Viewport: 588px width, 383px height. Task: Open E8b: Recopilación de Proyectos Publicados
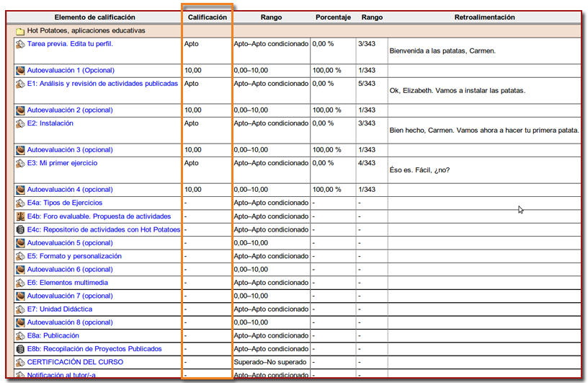point(94,349)
